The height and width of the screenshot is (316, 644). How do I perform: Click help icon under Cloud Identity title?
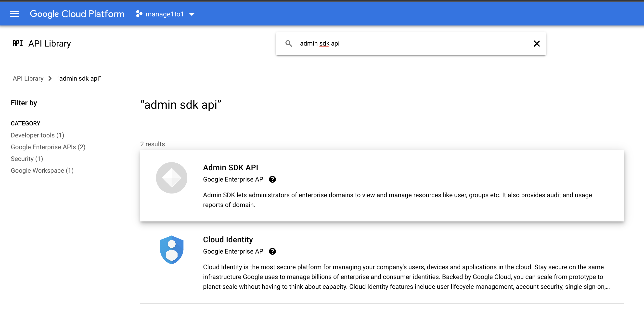tap(272, 251)
